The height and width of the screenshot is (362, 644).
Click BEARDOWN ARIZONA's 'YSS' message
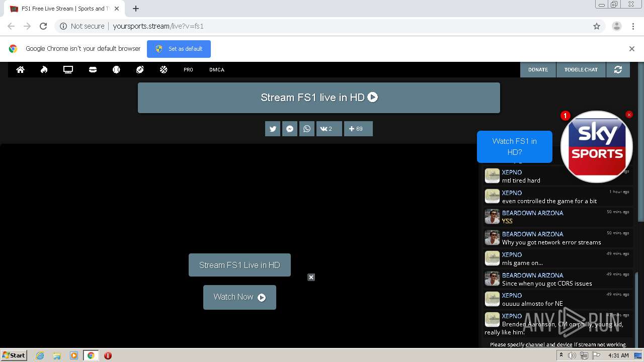pyautogui.click(x=507, y=221)
